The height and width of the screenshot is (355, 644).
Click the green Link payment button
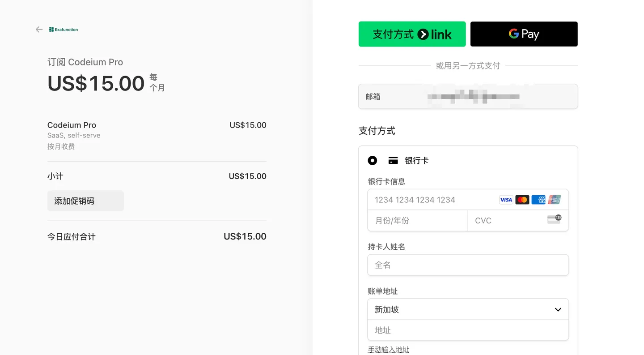pos(412,34)
